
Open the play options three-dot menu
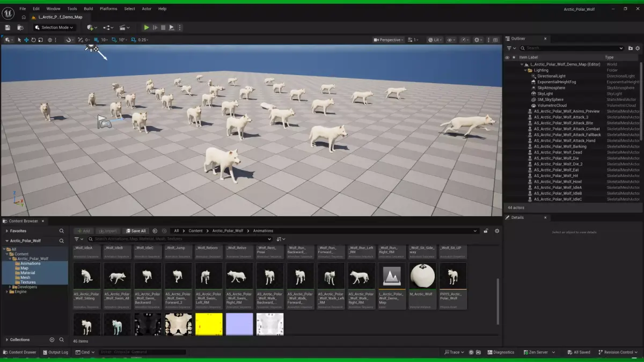[x=180, y=27]
